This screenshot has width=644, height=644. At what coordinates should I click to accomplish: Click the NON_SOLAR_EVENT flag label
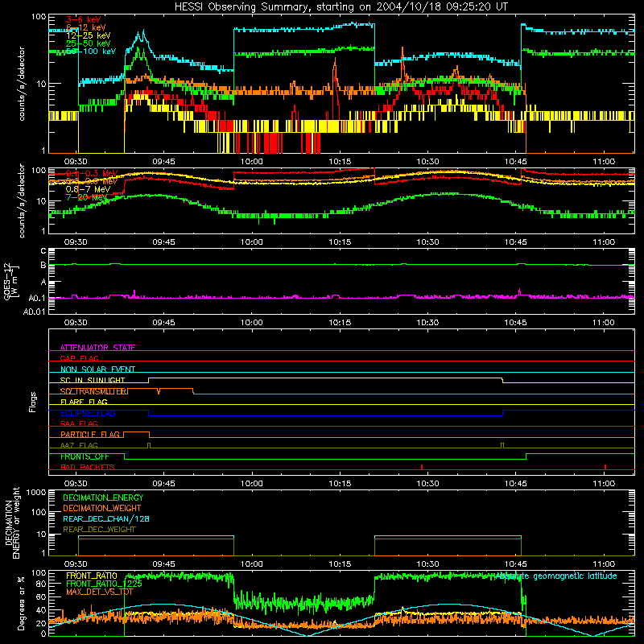[x=97, y=369]
